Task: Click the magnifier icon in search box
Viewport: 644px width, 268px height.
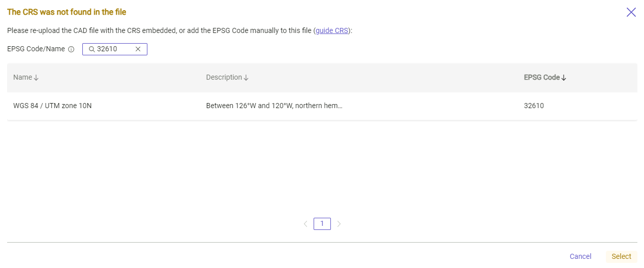Action: coord(91,49)
